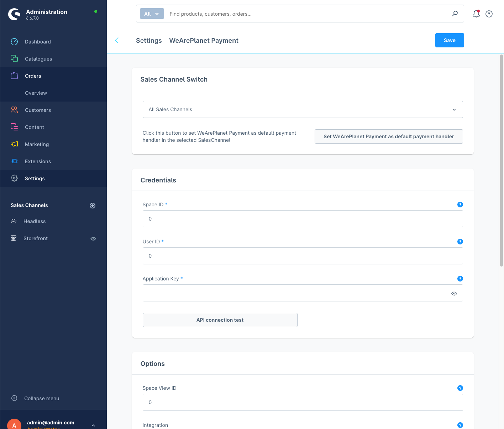Go to Overview under Orders
Viewport: 504px width, 429px height.
[x=36, y=93]
